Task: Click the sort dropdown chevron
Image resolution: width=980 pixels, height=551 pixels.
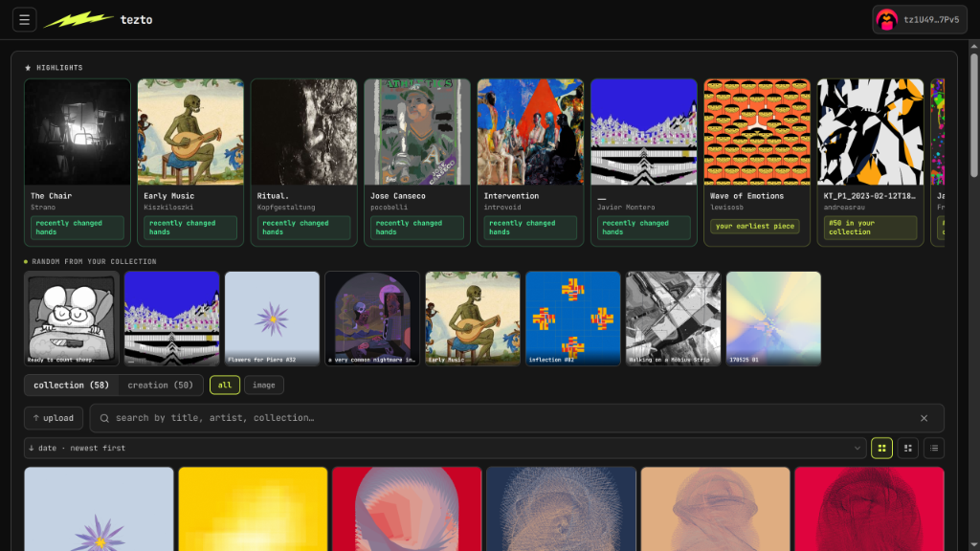Action: [857, 449]
